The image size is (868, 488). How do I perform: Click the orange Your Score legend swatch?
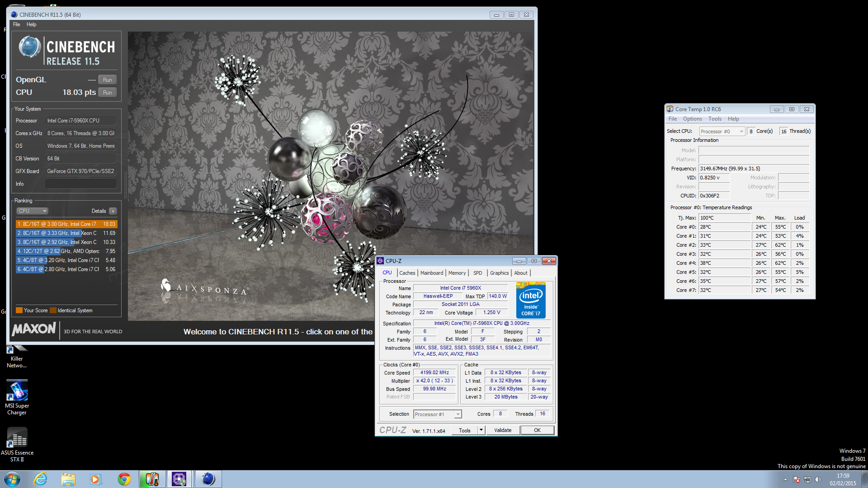click(19, 310)
